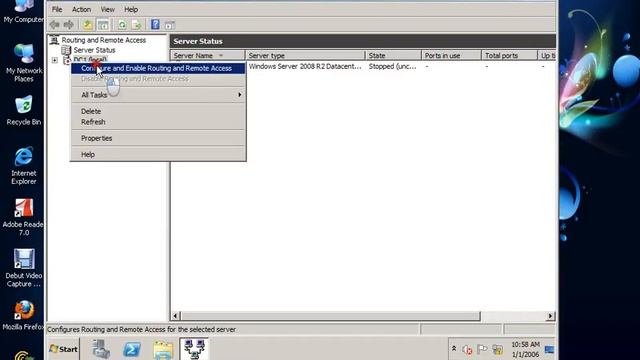This screenshot has width=640, height=360.
Task: Select the Server Status tree item label
Action: [94, 50]
